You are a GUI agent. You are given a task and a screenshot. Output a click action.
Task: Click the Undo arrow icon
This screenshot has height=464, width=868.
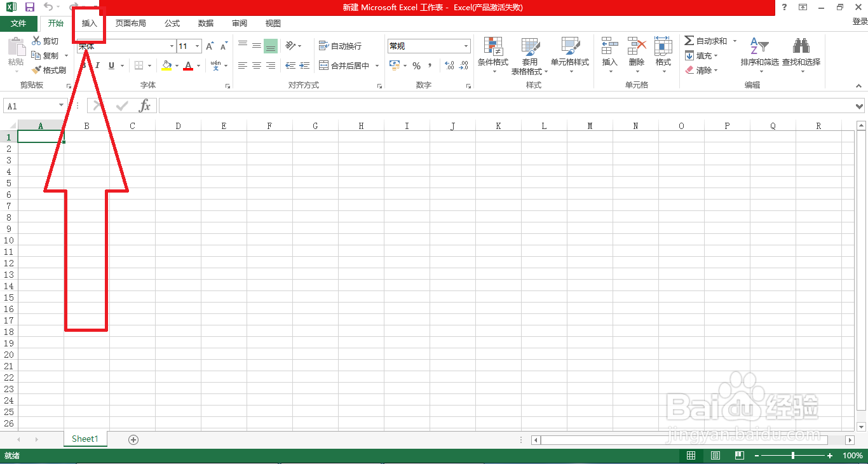pos(49,7)
